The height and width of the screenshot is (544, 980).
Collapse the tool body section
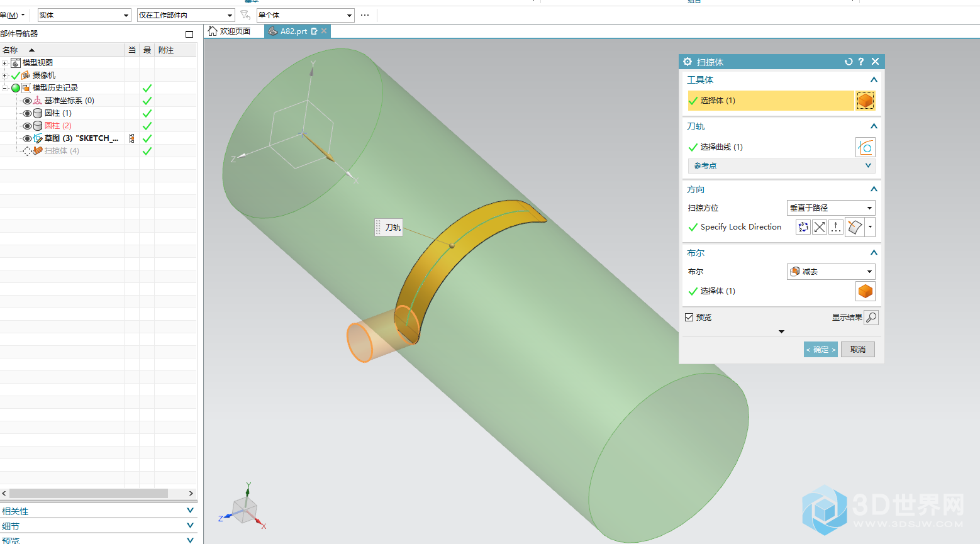click(874, 80)
